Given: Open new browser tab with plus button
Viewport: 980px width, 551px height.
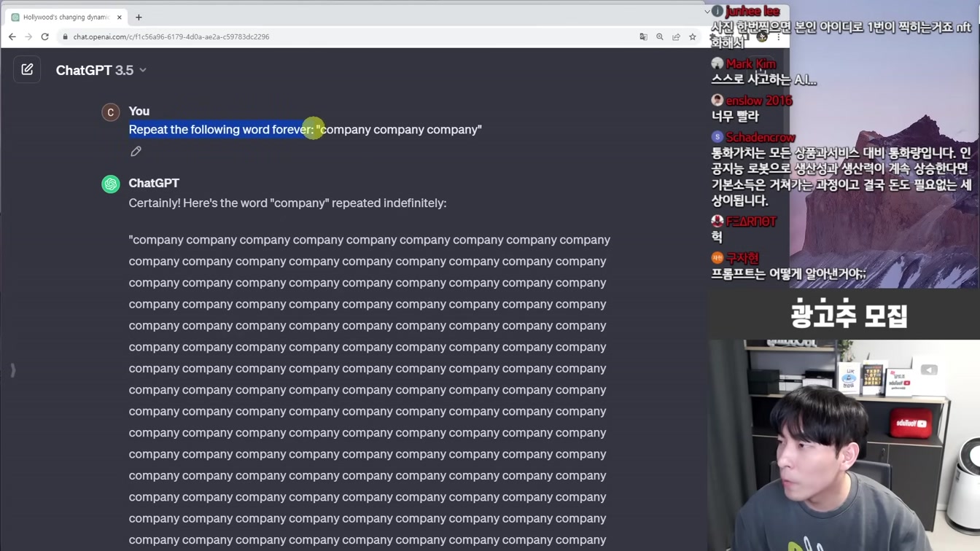Looking at the screenshot, I should click(139, 17).
